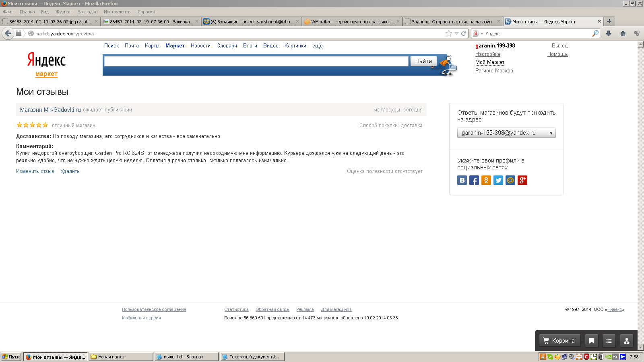Screen dimensions: 644x362
Task: Click the page scrollbar down arrow
Action: click(x=641, y=348)
